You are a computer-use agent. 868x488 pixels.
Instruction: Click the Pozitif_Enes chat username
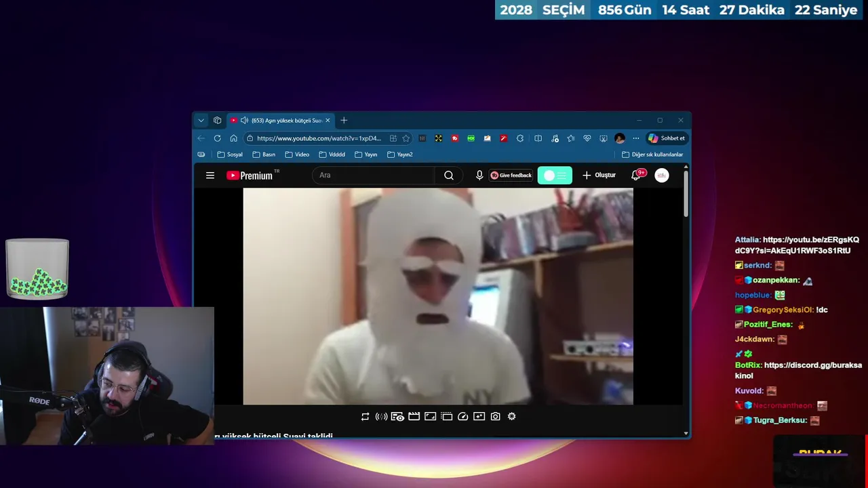769,325
